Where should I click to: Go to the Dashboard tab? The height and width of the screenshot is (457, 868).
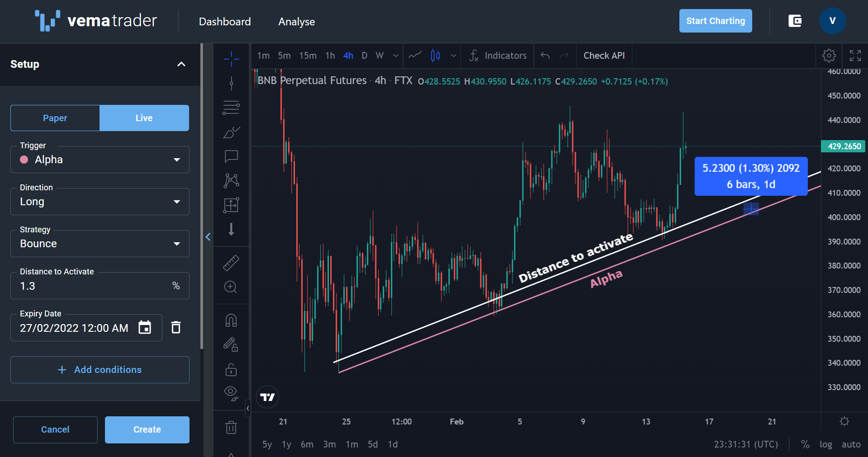click(225, 22)
